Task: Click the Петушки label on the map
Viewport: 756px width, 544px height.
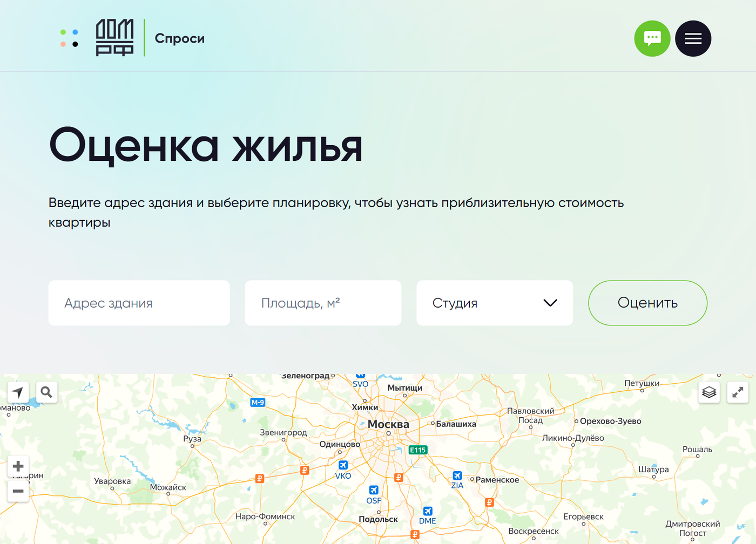Action: pyautogui.click(x=642, y=383)
